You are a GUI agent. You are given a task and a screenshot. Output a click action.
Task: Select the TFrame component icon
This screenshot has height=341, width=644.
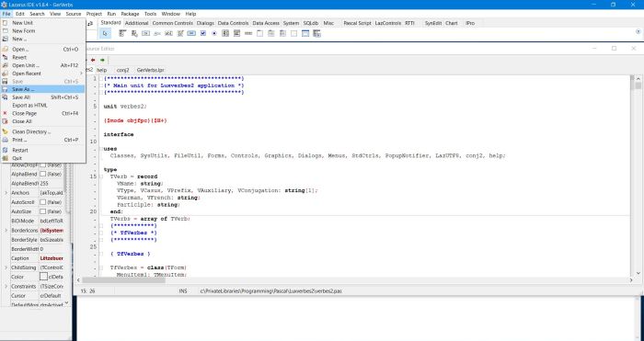305,34
